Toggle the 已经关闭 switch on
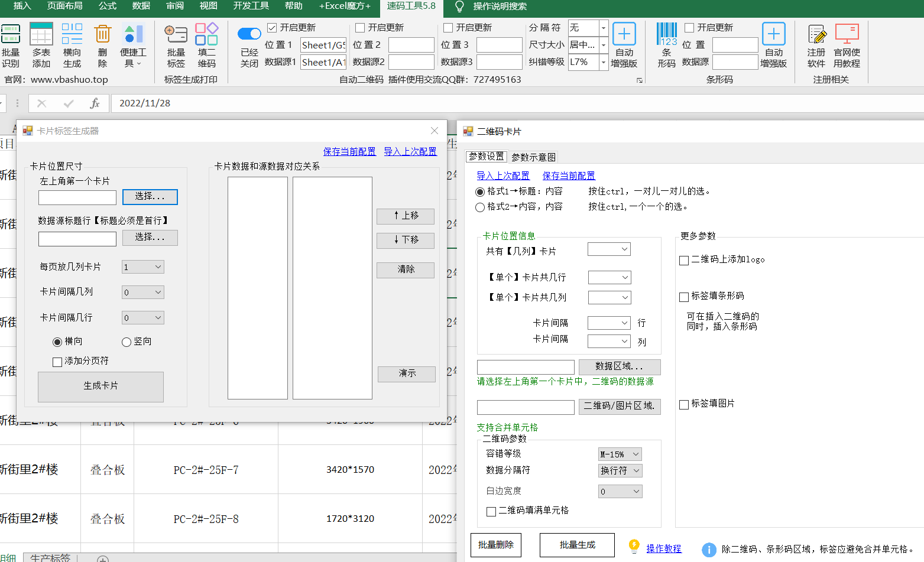 (x=249, y=33)
